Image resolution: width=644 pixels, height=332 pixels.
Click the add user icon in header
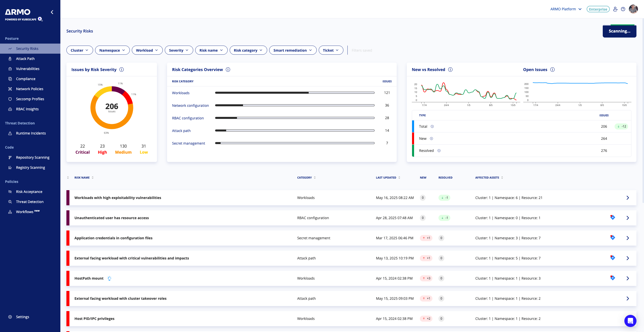(615, 9)
